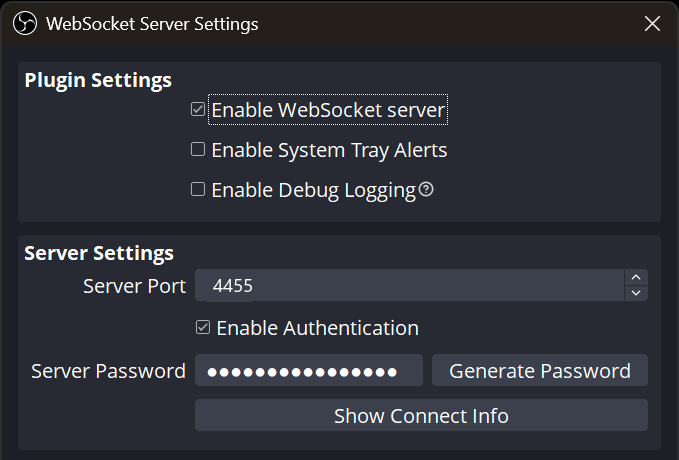Enable System Tray Alerts checkbox

pyautogui.click(x=198, y=149)
